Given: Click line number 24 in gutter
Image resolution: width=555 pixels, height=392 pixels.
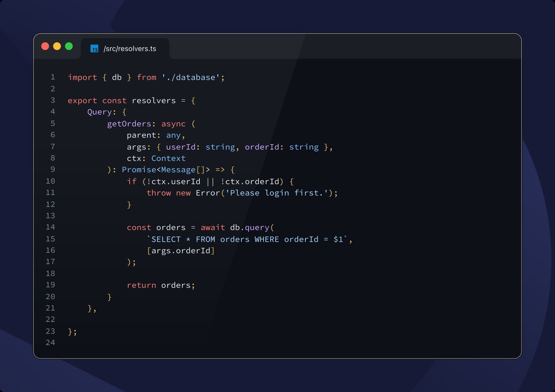Looking at the screenshot, I should click(x=50, y=343).
